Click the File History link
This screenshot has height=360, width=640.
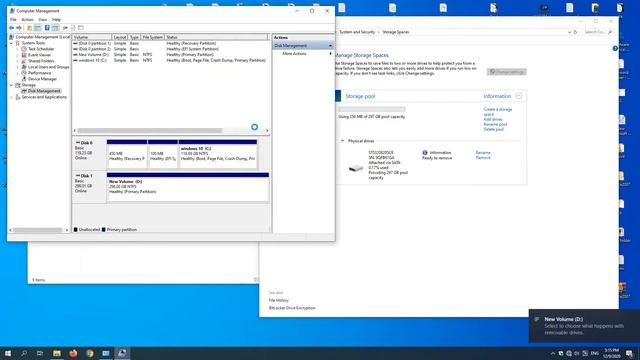click(x=278, y=300)
